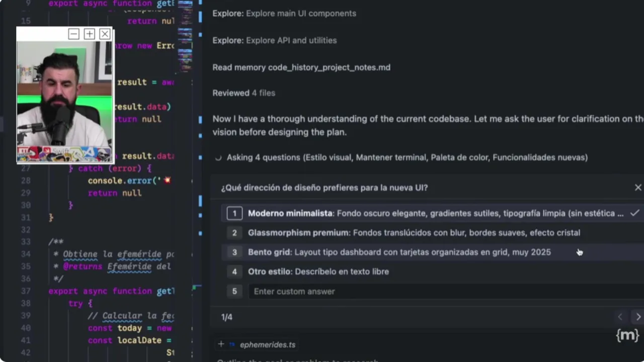Open Read memory code_history_project_notes.md entry

[x=301, y=67]
